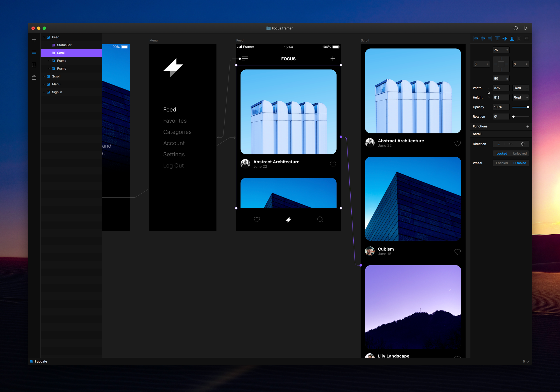Select vertical scroll direction arrow

[x=499, y=144]
